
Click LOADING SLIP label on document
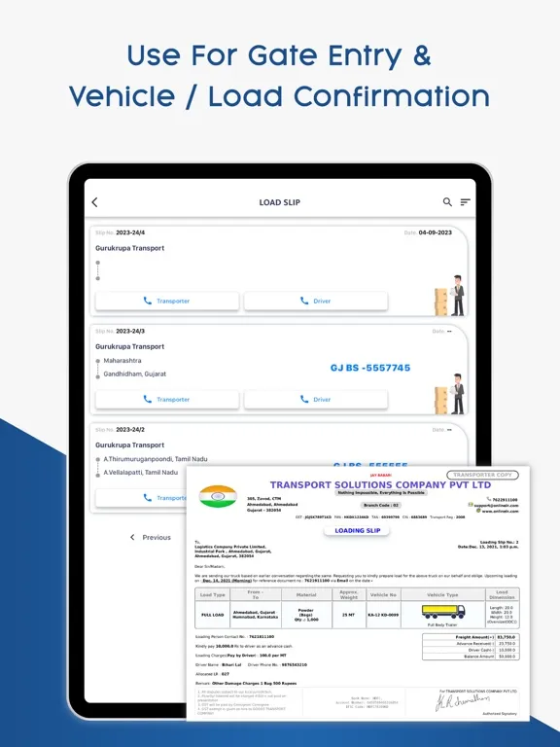point(357,531)
